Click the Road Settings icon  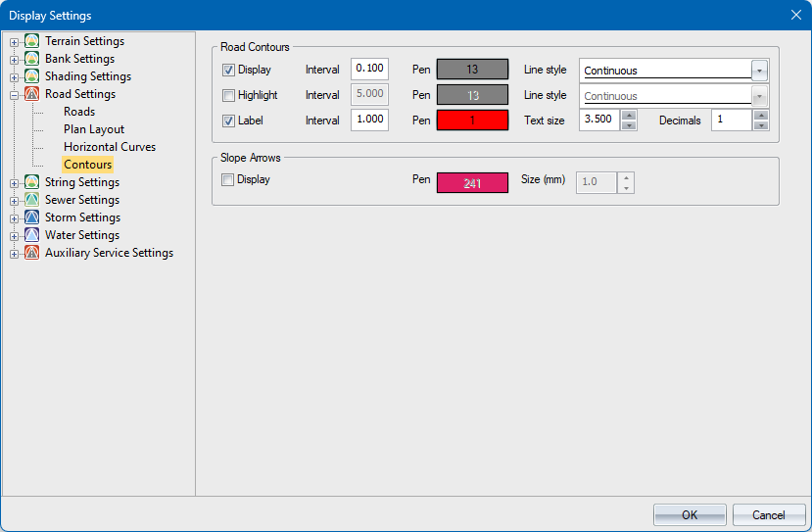[x=31, y=94]
